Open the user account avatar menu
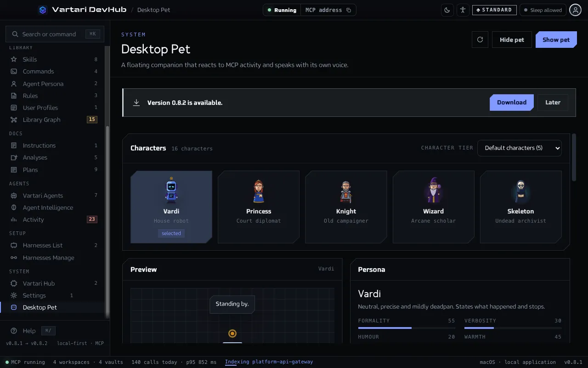The width and height of the screenshot is (588, 368). click(x=575, y=10)
